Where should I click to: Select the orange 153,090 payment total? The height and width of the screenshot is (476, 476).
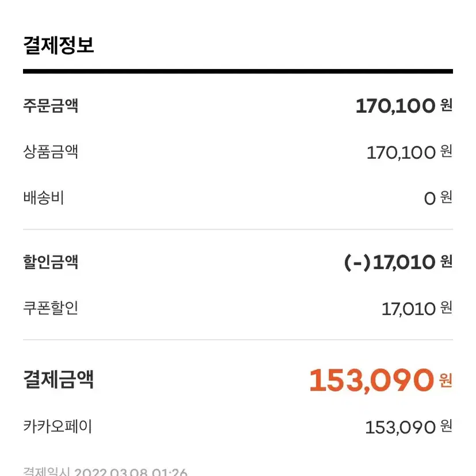point(372,380)
